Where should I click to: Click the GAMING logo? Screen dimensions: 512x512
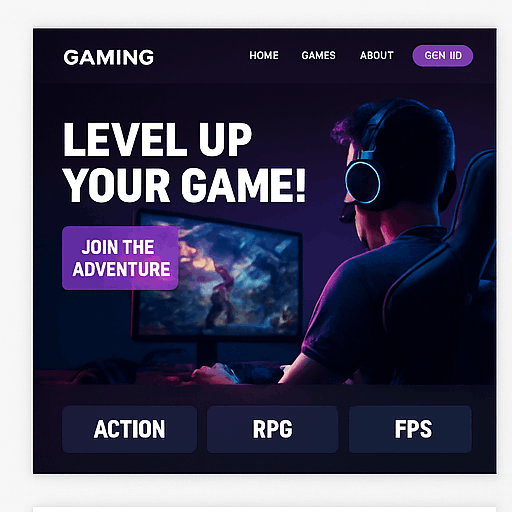pyautogui.click(x=109, y=57)
